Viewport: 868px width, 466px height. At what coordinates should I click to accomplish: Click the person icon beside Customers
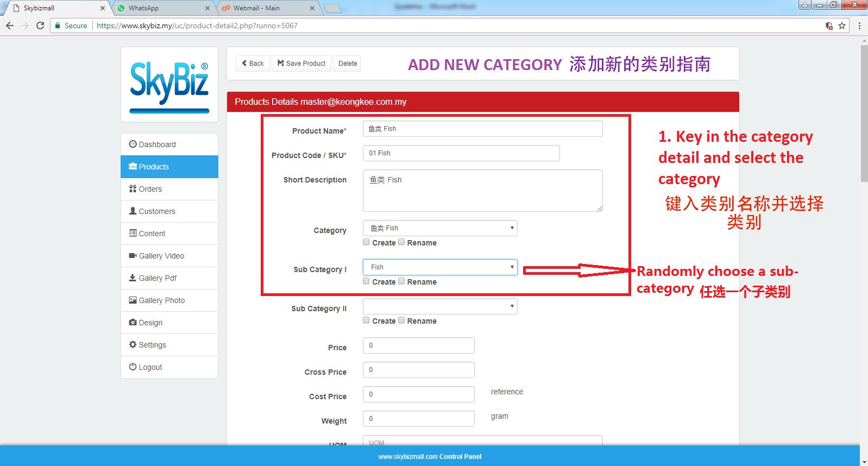(133, 211)
